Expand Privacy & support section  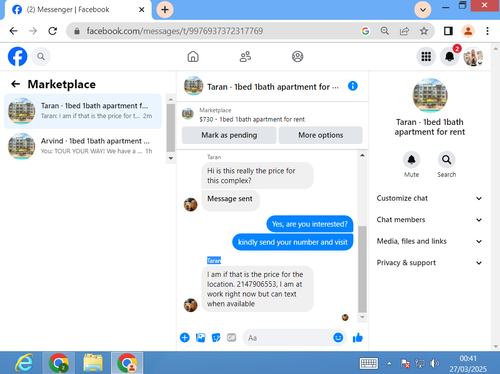coord(429,263)
